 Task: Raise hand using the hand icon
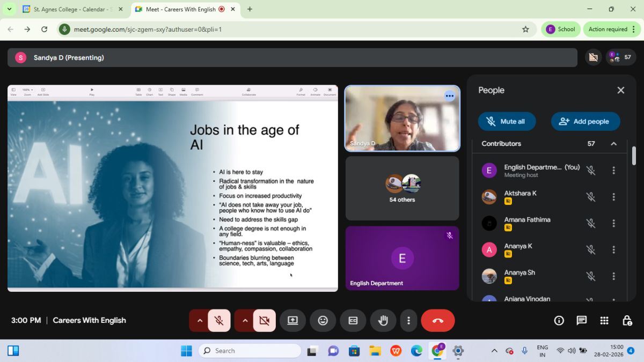tap(383, 321)
